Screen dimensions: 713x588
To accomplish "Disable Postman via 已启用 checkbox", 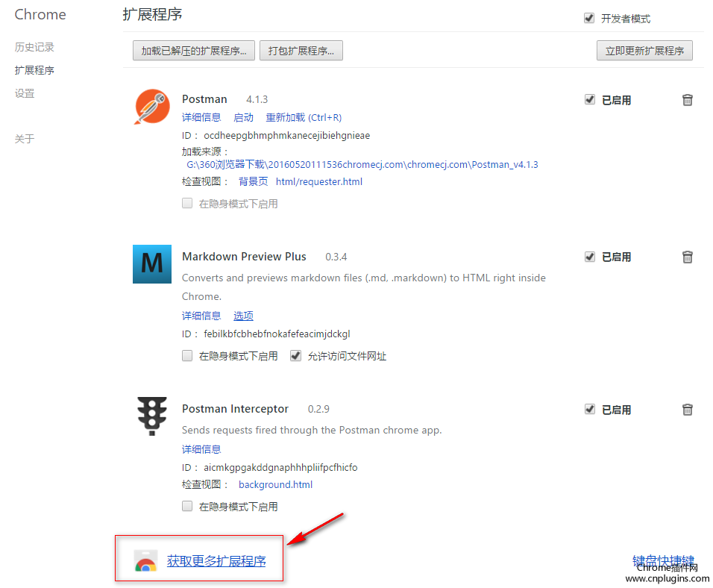I will point(590,100).
